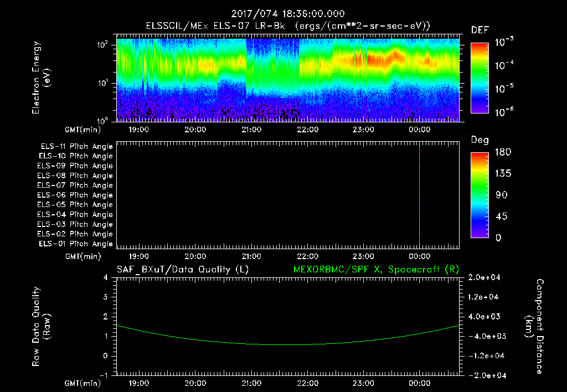Image resolution: width=567 pixels, height=392 pixels.
Task: Click the green MEXORBMC/SPF X, Spacecraft (R) label
Action: (376, 270)
